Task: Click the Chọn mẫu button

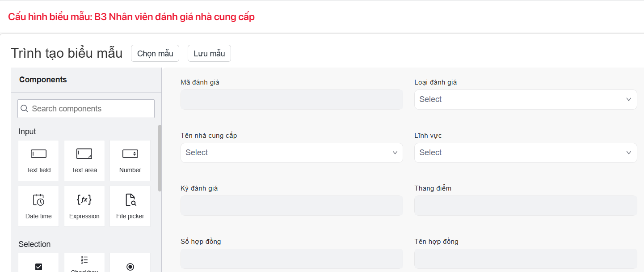Action: coord(155,54)
